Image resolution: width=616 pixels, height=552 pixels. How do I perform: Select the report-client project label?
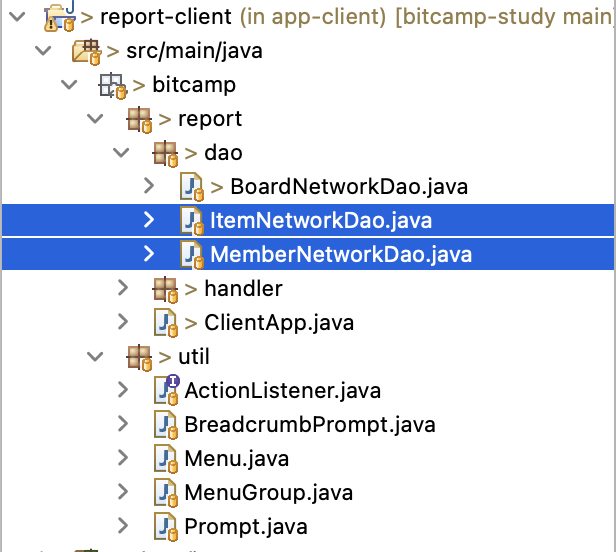coord(166,17)
